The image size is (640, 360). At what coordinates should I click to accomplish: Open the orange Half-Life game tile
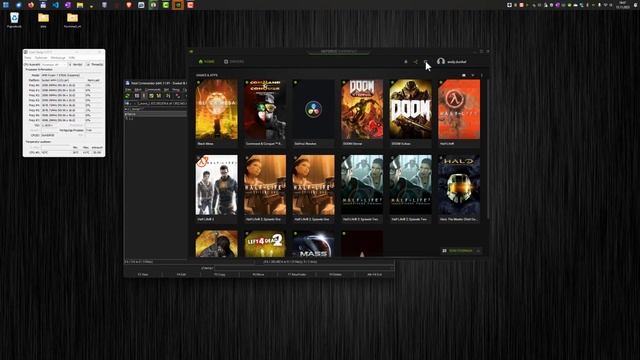[459, 113]
